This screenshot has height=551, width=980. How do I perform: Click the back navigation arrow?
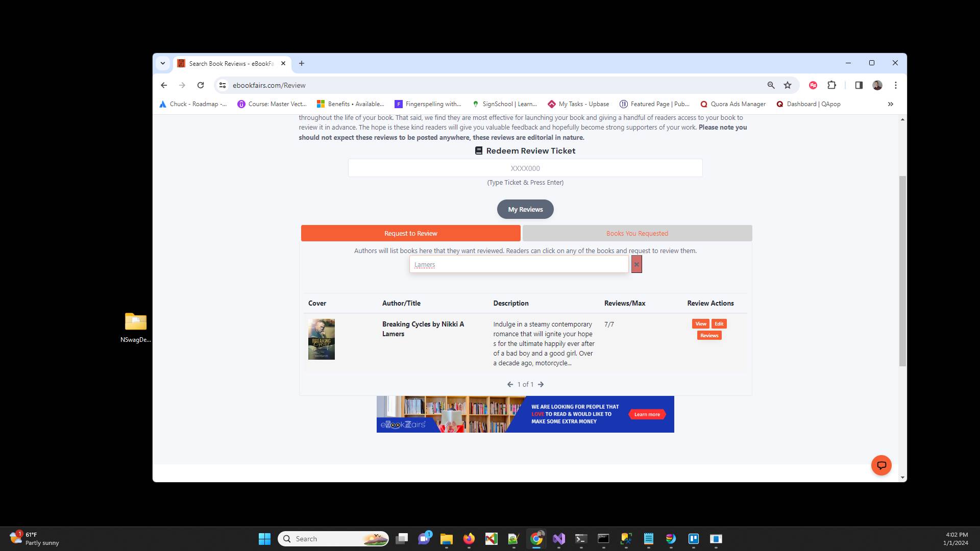pos(164,85)
